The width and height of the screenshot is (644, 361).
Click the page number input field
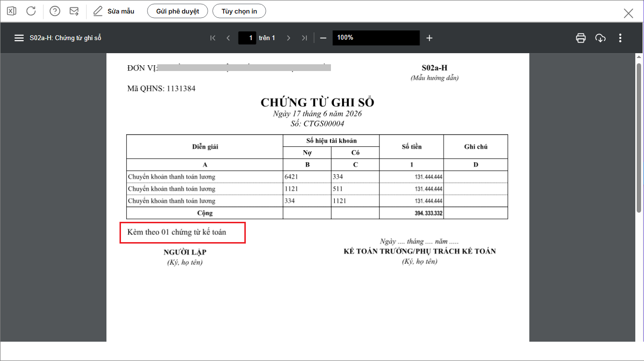click(247, 38)
